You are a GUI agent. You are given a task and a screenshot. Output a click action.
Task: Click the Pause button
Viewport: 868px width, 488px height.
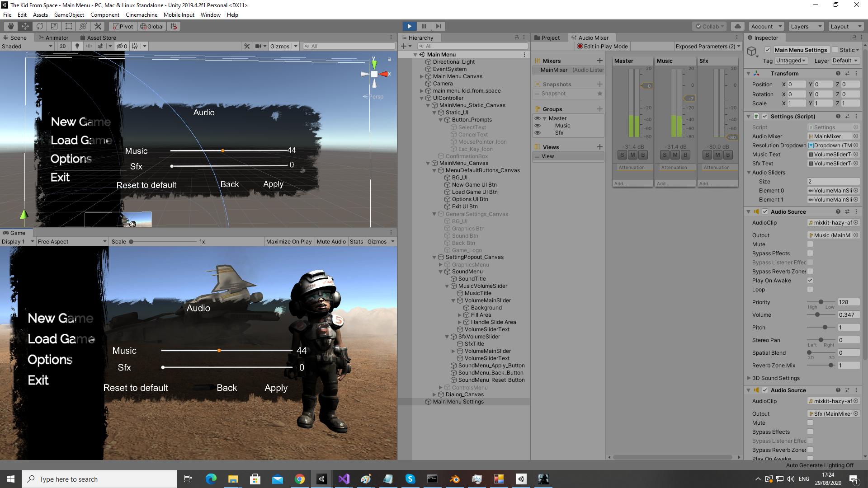point(424,26)
